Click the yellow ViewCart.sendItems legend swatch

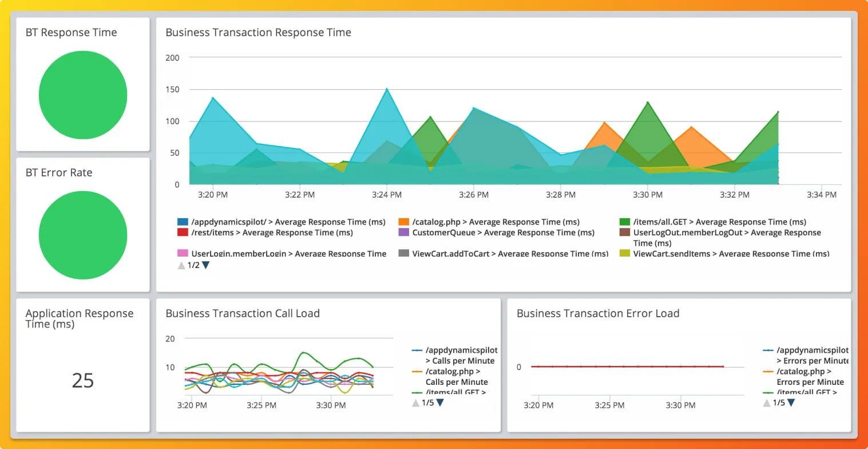coord(625,253)
